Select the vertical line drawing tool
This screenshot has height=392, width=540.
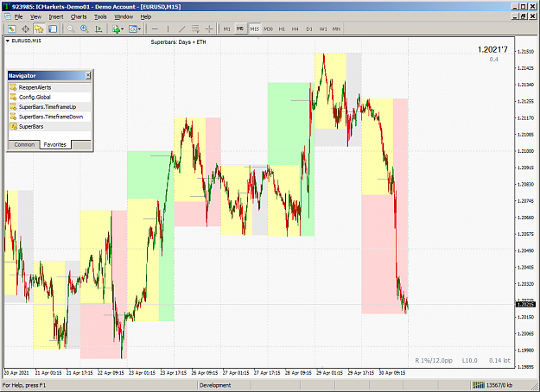tap(168, 28)
